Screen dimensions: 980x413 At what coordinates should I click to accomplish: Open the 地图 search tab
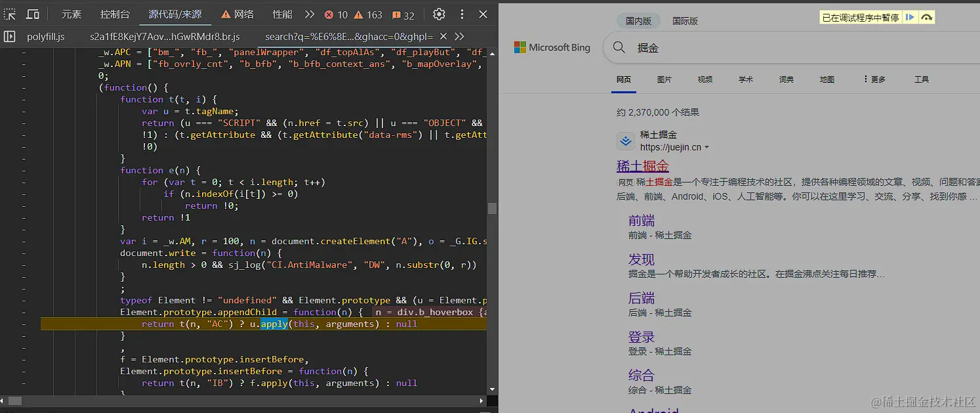click(827, 79)
